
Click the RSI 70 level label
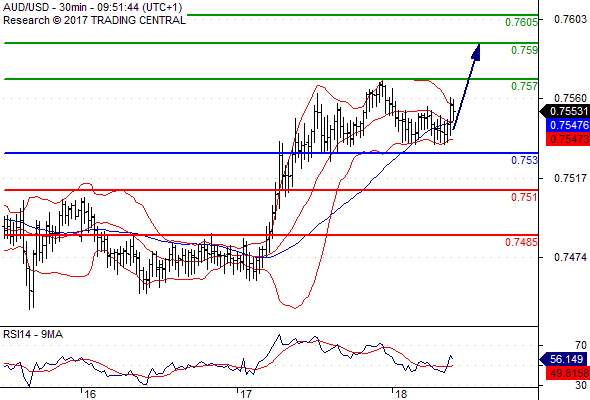(581, 345)
